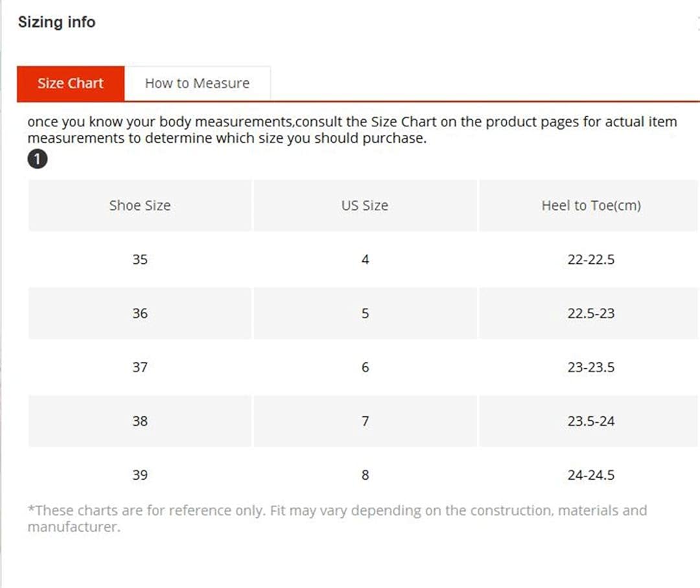Click the US Size column header
Viewport: 700px width, 588px height.
[x=365, y=206]
